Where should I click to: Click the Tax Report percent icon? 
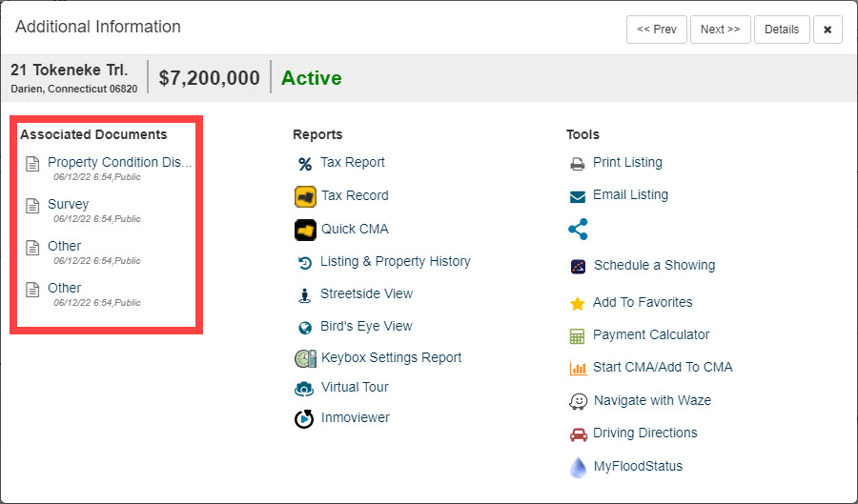tap(305, 164)
